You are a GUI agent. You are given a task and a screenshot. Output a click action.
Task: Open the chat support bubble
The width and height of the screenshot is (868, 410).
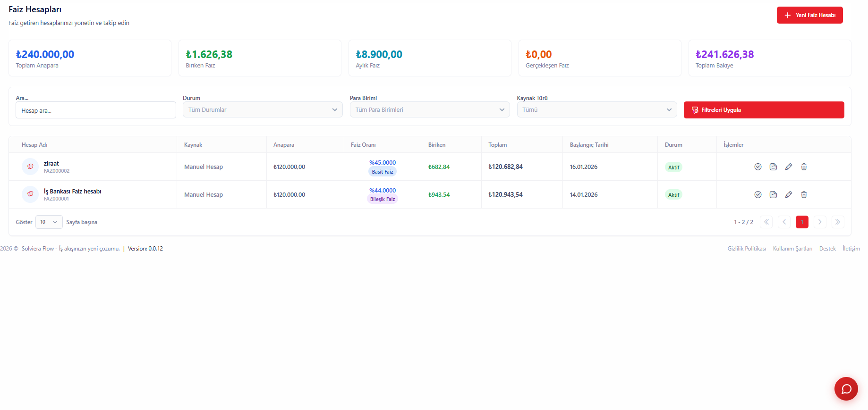846,389
